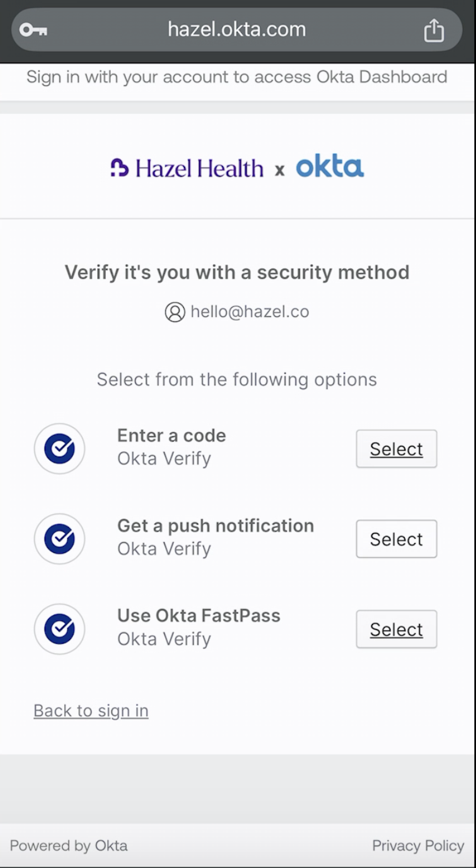Click the hello@hazel.co account text
Screen dimensions: 476x868
point(250,312)
